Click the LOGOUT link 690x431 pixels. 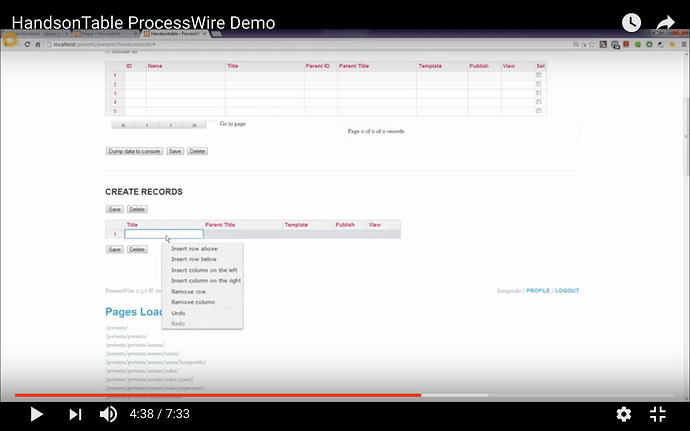(x=567, y=291)
